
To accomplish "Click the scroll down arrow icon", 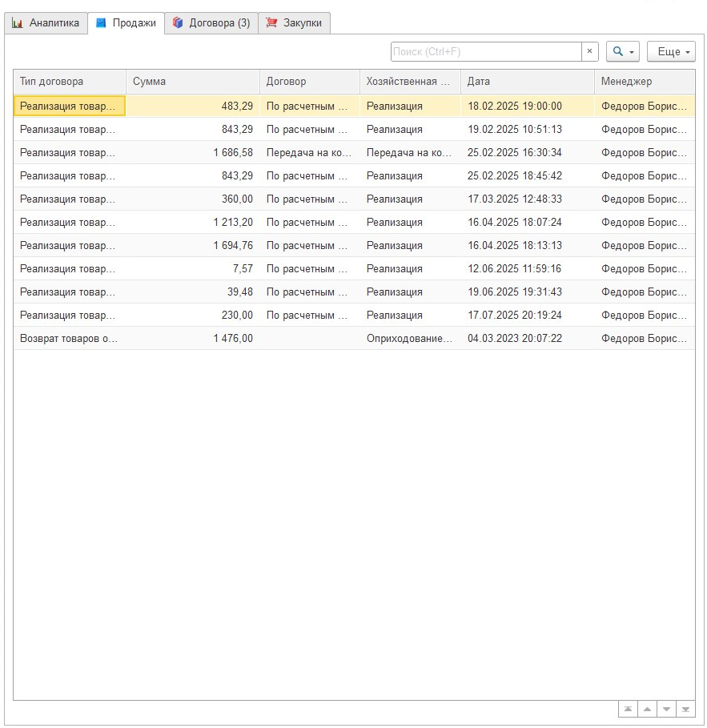I will (666, 709).
